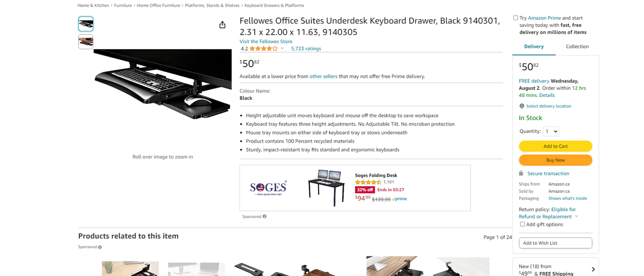Viewport: 644px width, 276px height.
Task: Click the share icon above product image
Action: (222, 25)
